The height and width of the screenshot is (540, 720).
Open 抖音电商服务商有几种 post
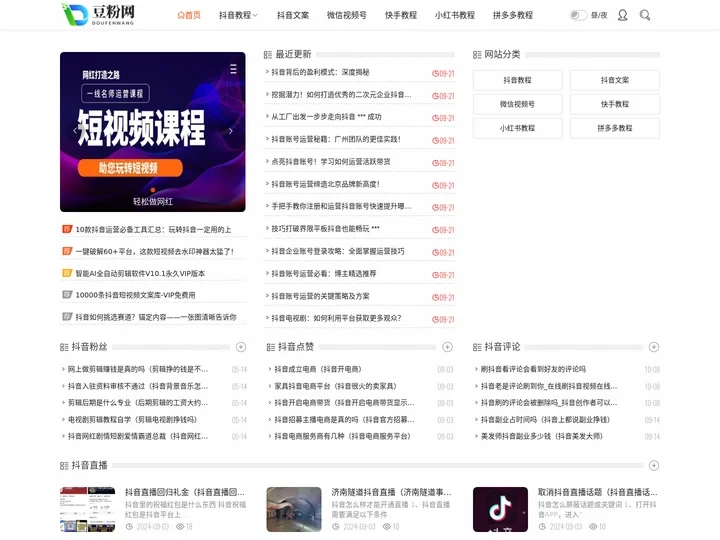(342, 436)
